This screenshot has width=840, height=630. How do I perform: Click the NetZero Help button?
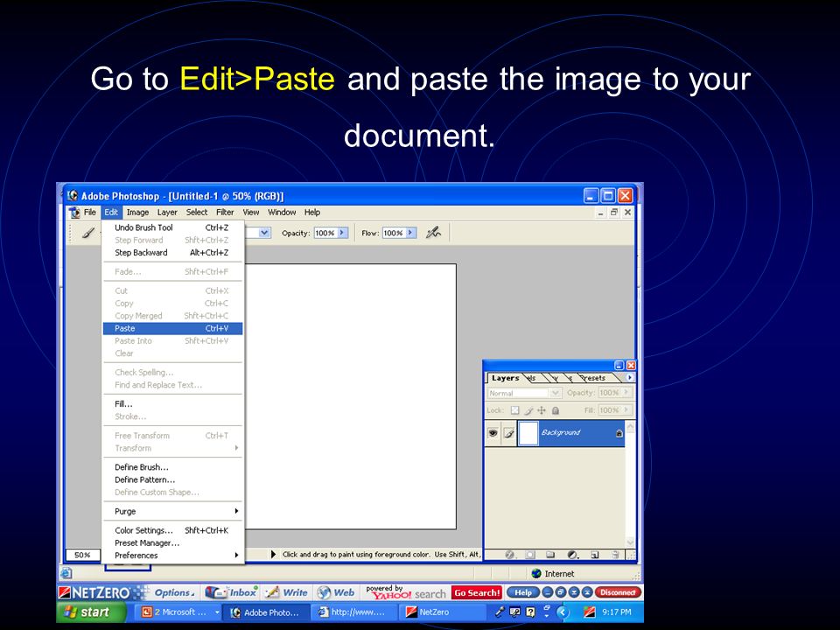[523, 592]
